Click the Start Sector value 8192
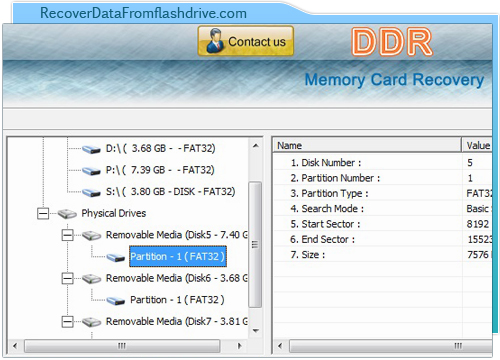 click(478, 224)
